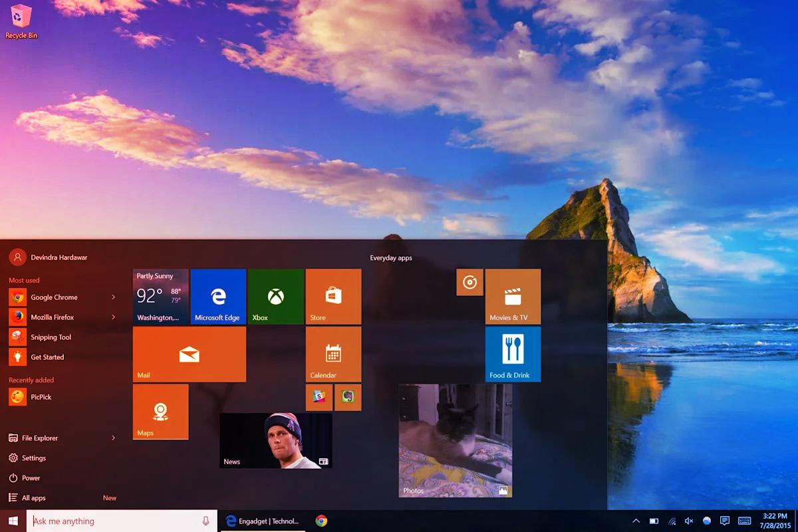Image resolution: width=798 pixels, height=532 pixels.
Task: Open the Action Center notifications icon
Action: tap(725, 521)
